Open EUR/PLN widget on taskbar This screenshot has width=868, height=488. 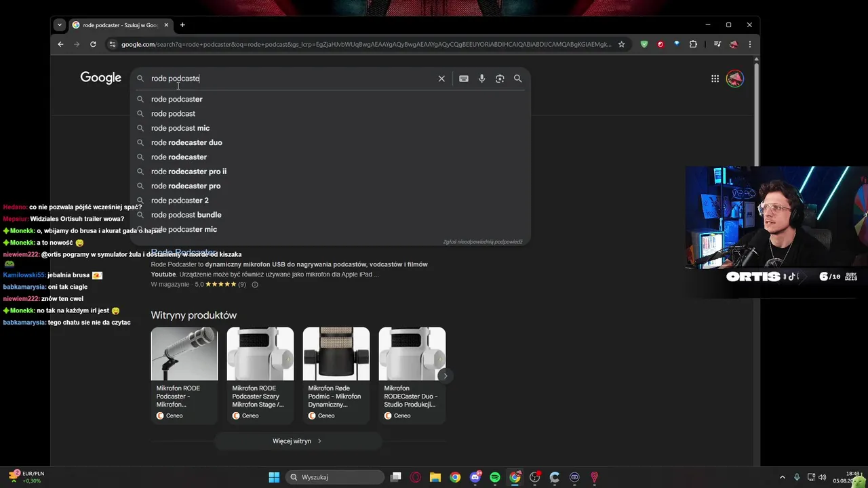tap(27, 477)
